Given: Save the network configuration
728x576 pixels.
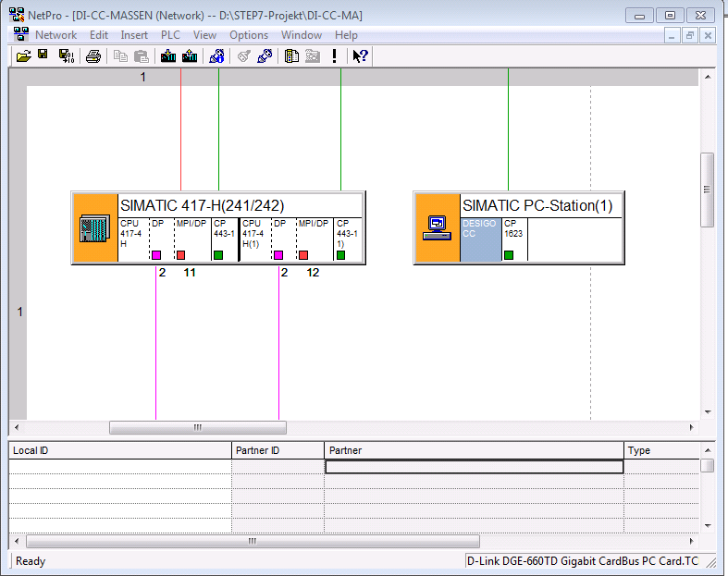Looking at the screenshot, I should tap(43, 56).
